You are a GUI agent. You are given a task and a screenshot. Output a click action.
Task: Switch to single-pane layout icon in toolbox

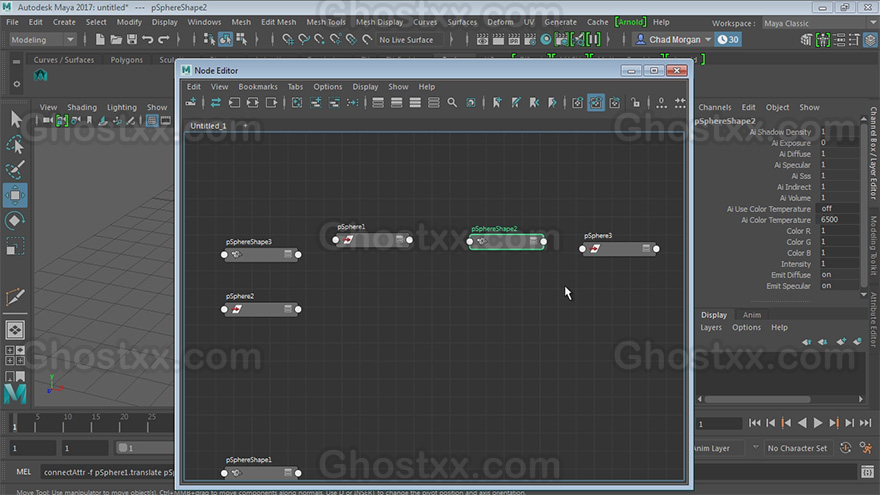point(15,330)
